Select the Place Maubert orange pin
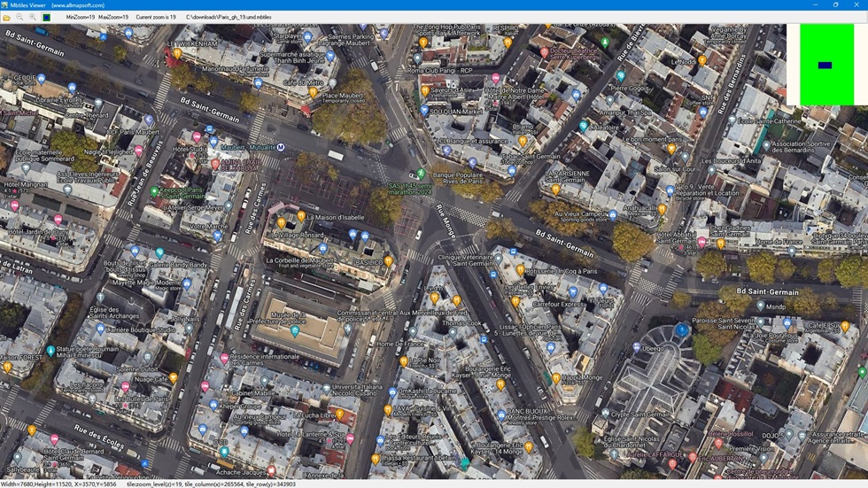This screenshot has height=488, width=868. click(x=313, y=92)
